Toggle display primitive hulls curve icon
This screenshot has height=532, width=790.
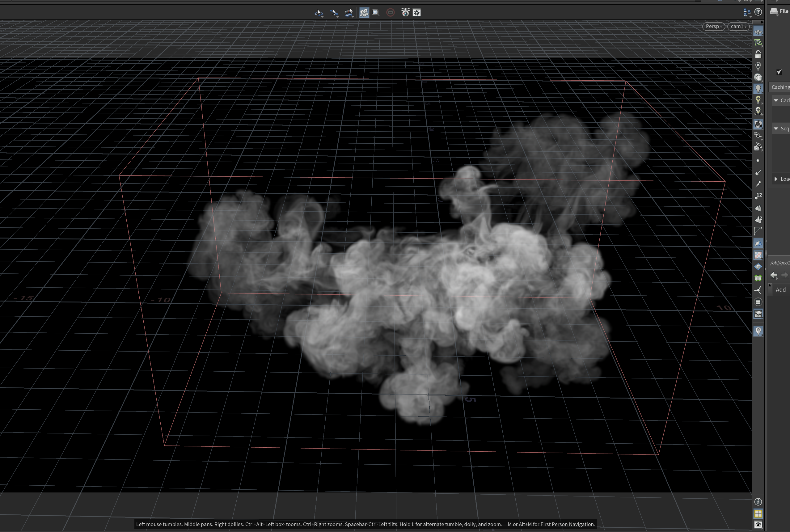tap(758, 231)
